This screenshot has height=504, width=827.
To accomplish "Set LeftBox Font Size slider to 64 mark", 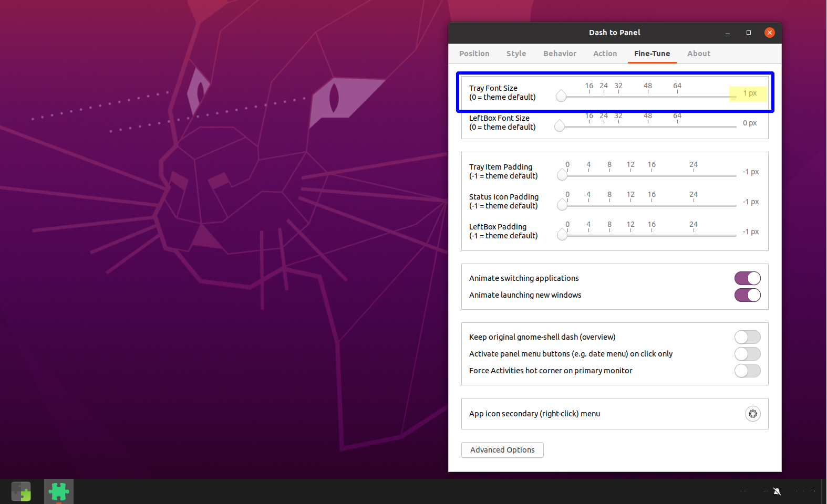I will [677, 127].
